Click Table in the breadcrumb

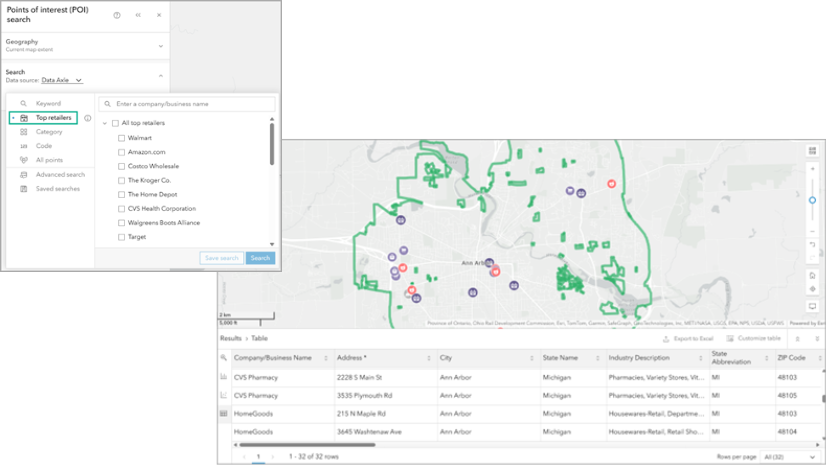pos(259,339)
